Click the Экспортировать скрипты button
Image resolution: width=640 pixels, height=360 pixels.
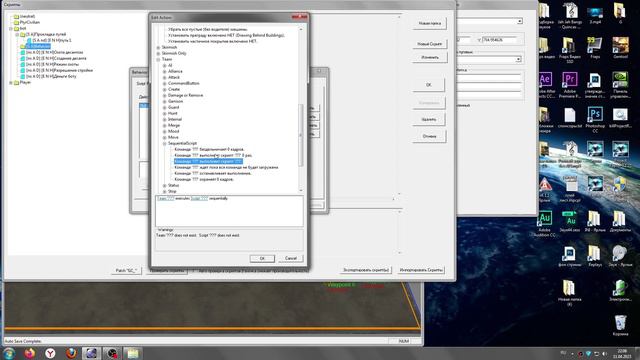[x=366, y=270]
